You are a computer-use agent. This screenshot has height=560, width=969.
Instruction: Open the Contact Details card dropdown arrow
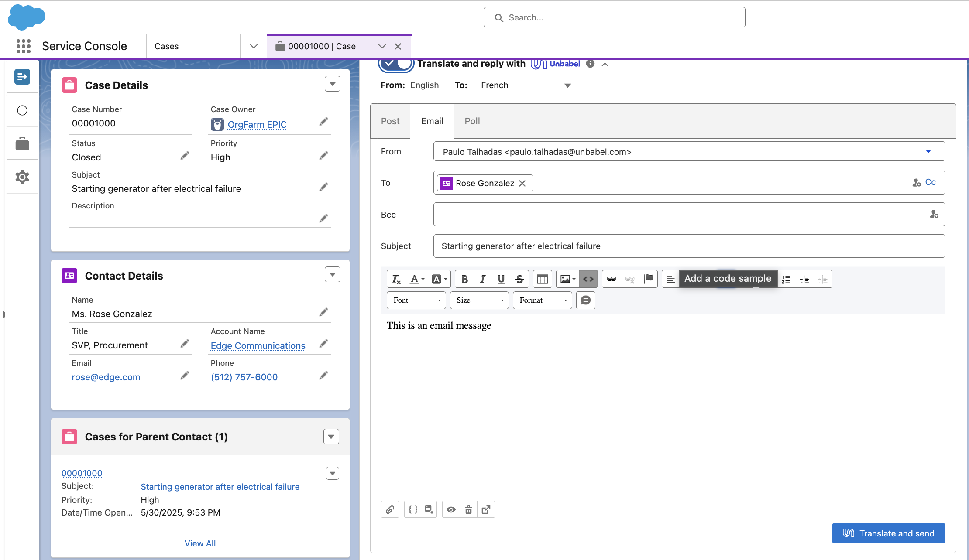click(333, 274)
